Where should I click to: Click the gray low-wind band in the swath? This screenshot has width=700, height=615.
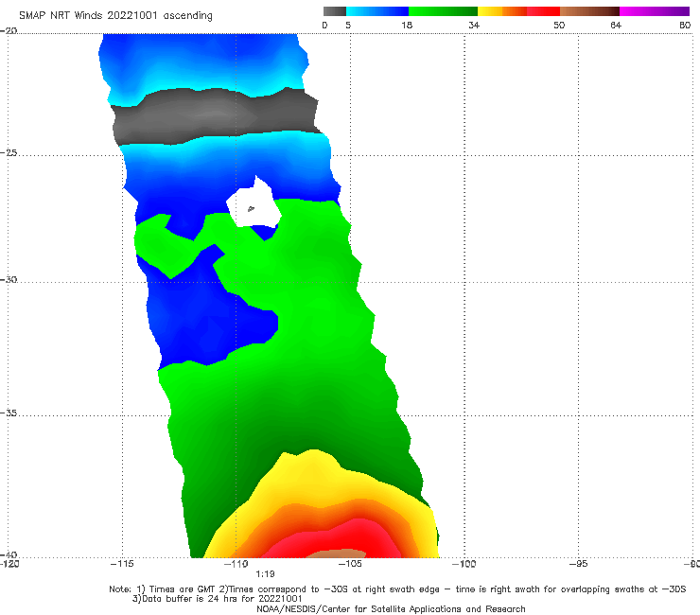point(216,116)
